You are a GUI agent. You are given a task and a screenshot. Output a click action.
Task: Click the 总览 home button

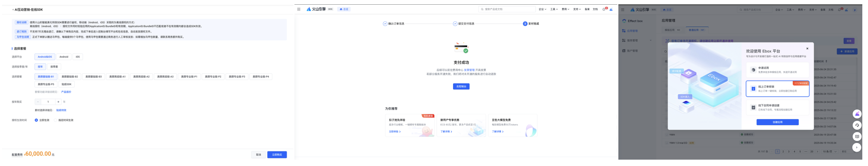(344, 9)
